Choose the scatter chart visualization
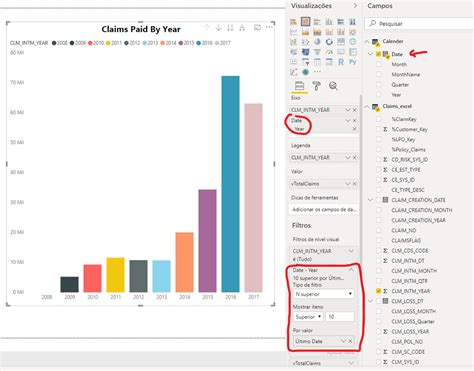 pyautogui.click(x=305, y=42)
